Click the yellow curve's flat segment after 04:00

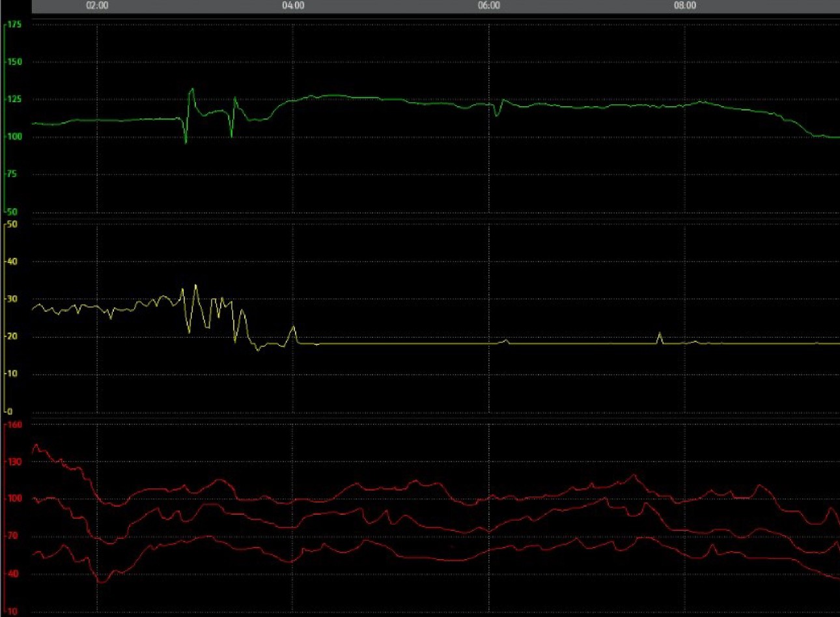[391, 343]
